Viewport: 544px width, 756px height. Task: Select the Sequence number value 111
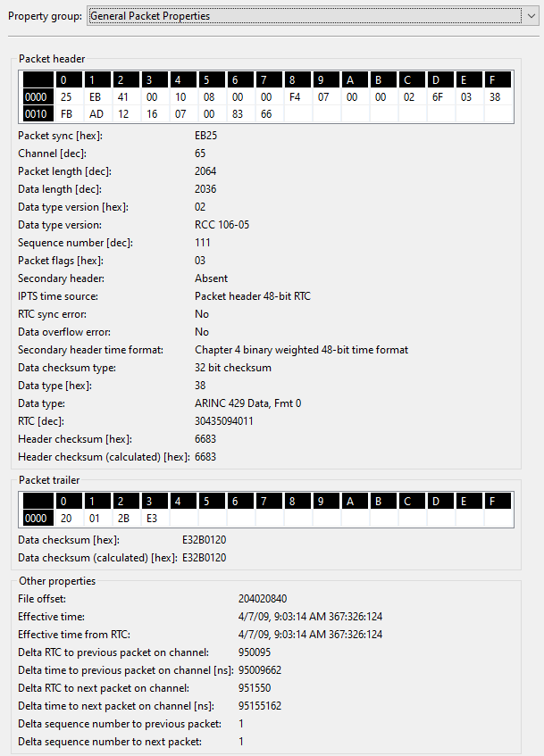(203, 243)
